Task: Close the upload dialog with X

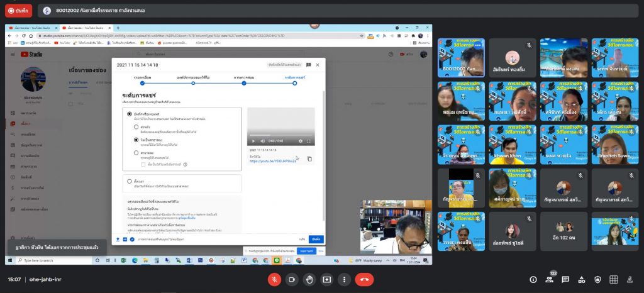Action: click(x=318, y=65)
